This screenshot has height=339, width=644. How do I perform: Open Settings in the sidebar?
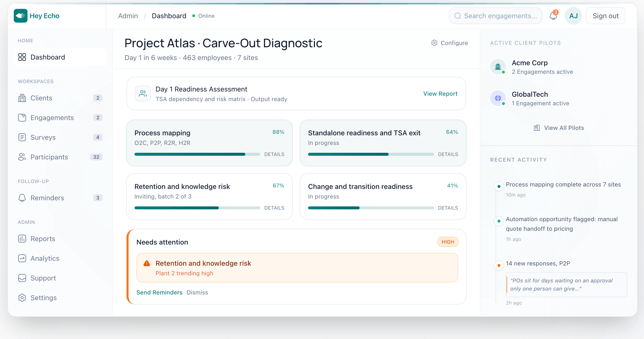pyautogui.click(x=60, y=298)
